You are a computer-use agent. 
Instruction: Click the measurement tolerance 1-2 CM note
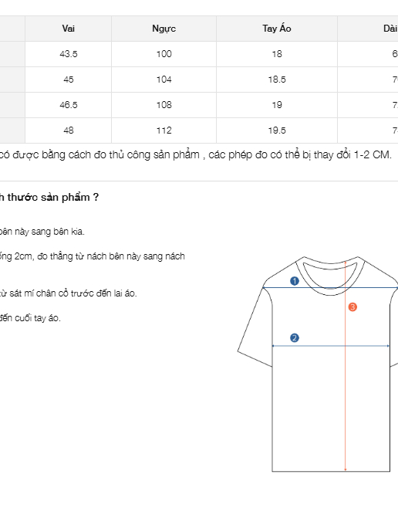click(196, 154)
